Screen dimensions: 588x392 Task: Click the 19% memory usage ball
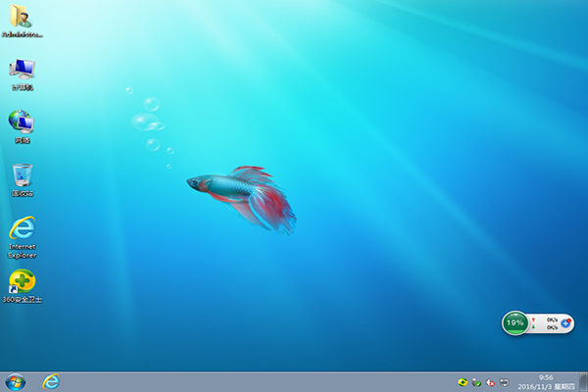[514, 322]
